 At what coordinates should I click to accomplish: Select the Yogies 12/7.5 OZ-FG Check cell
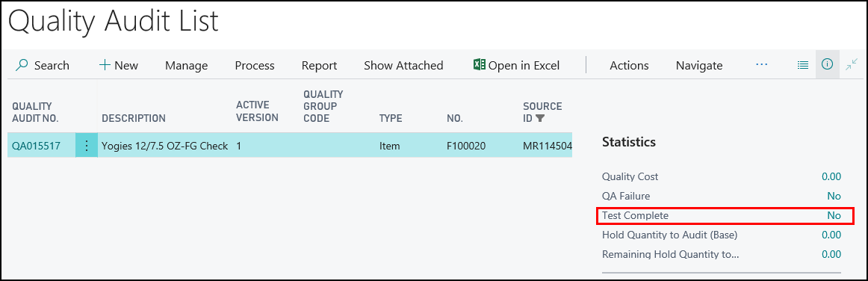pos(165,146)
